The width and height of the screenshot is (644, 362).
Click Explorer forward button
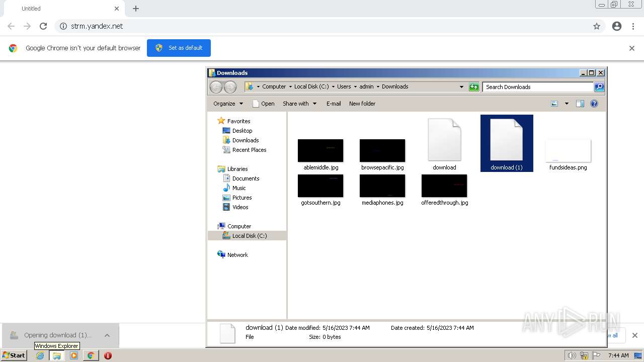(230, 87)
